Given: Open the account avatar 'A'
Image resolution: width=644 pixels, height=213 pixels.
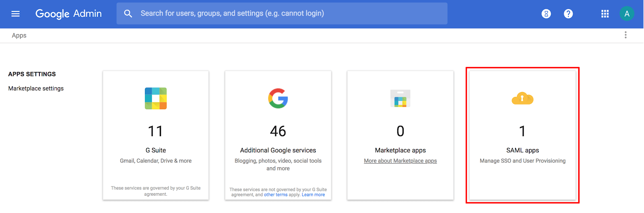Looking at the screenshot, I should (x=627, y=14).
